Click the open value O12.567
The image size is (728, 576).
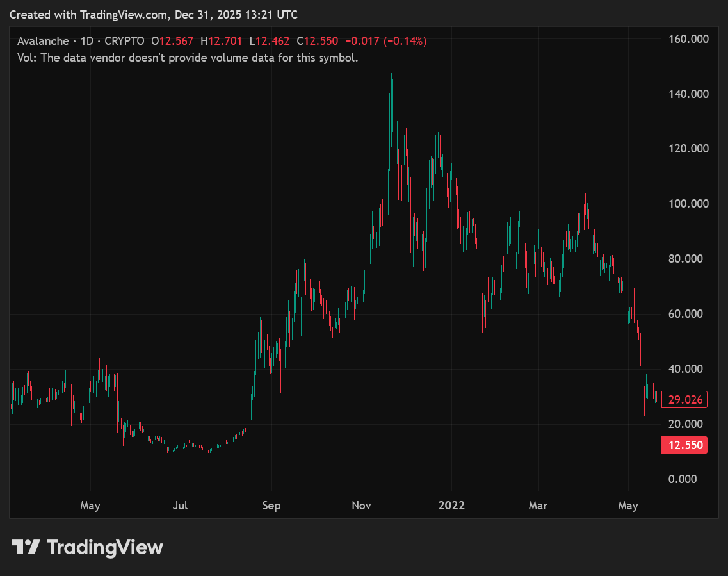click(x=172, y=41)
